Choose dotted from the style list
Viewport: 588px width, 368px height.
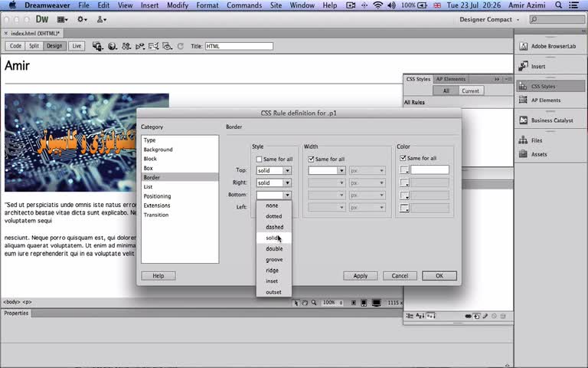[x=274, y=216]
